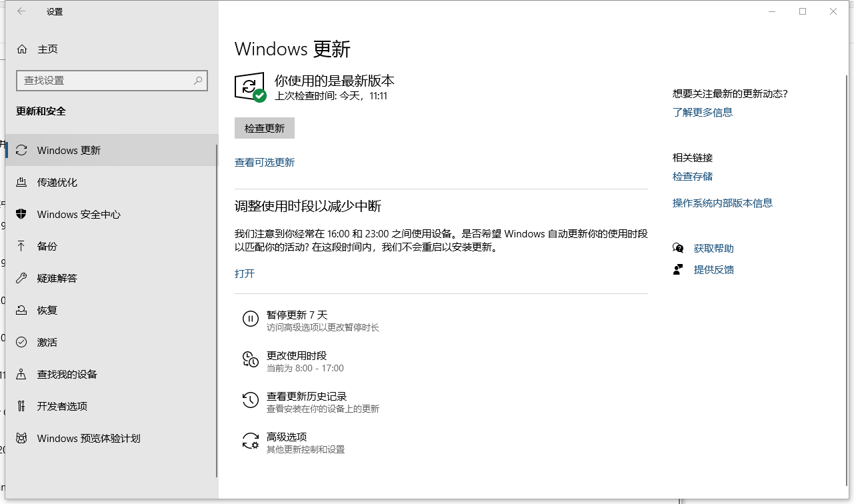Open the 检查存储 link
Screen dimensions: 854x504
693,176
